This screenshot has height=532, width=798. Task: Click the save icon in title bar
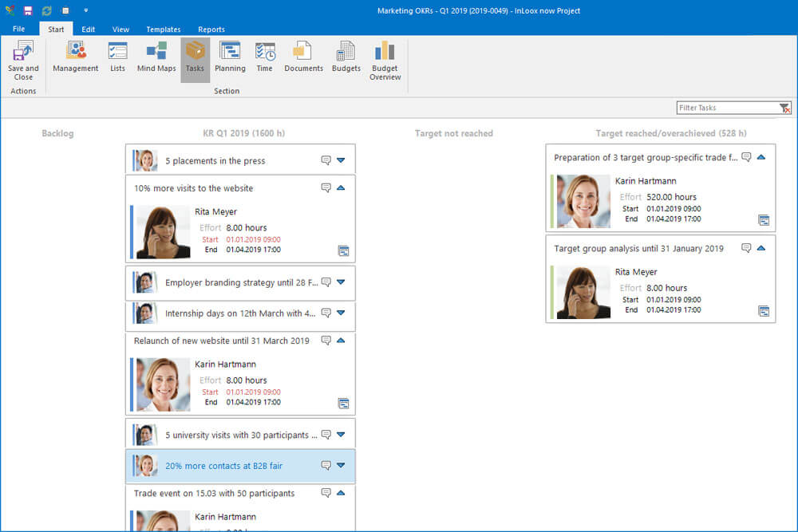(x=28, y=10)
